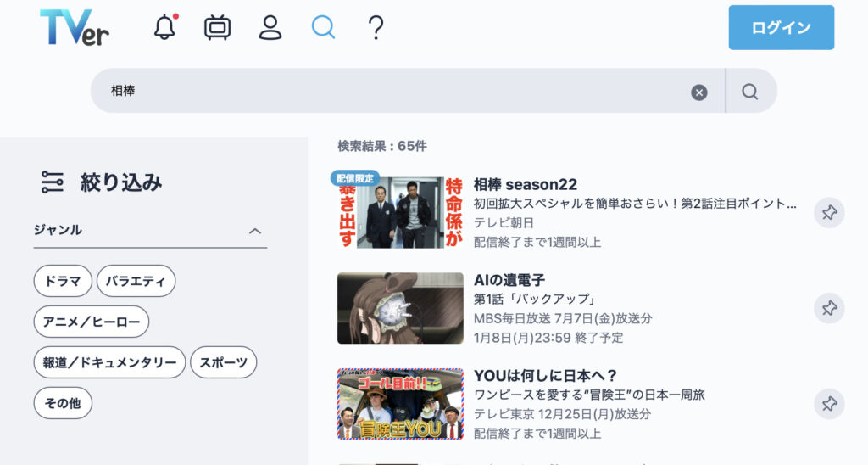Collapse the ジャンル section chevron
This screenshot has height=465, width=868.
[x=255, y=231]
